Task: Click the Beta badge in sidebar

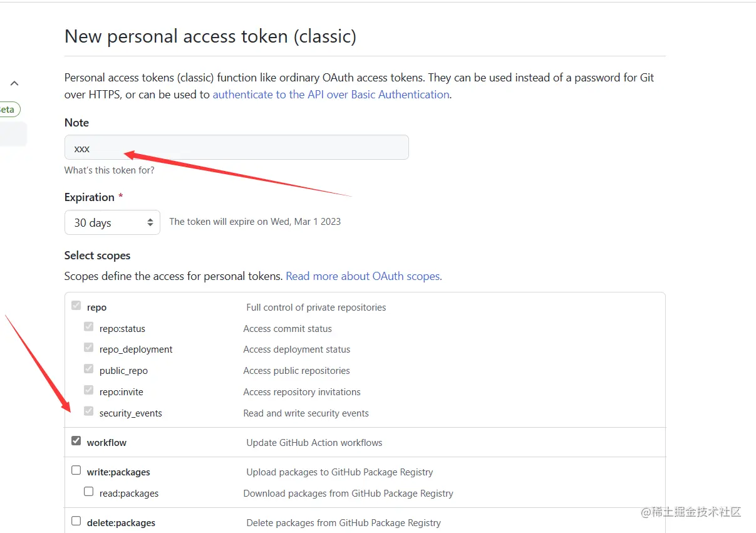Action: (9, 110)
